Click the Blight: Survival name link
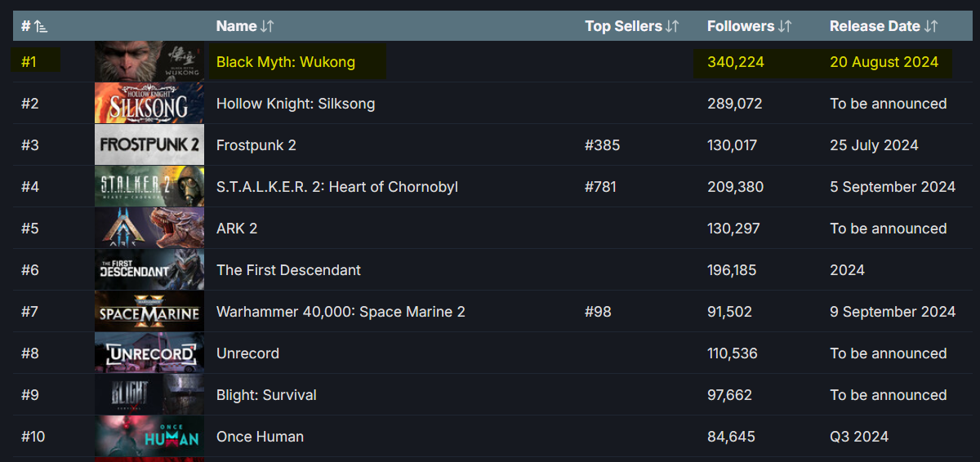Viewport: 980px width, 462px height. click(266, 395)
